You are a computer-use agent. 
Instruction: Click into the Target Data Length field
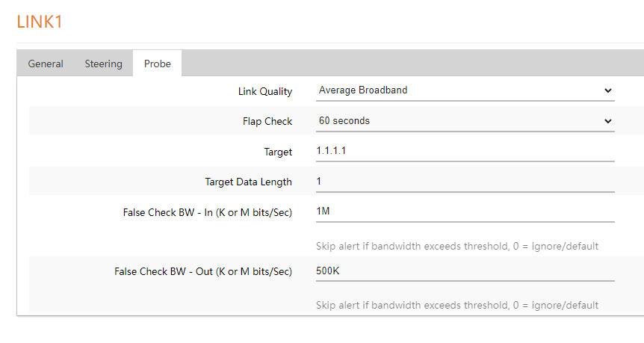click(465, 182)
